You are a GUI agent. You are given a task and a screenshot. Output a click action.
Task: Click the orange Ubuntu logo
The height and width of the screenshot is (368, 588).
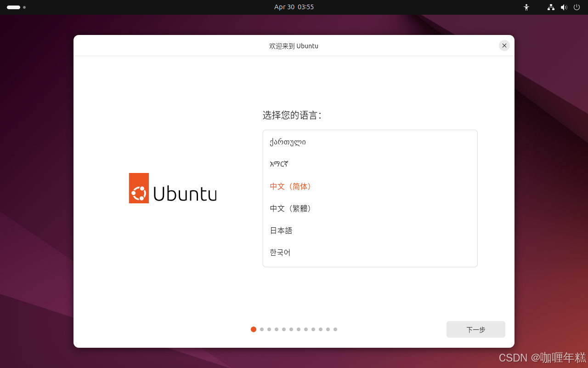click(x=139, y=188)
